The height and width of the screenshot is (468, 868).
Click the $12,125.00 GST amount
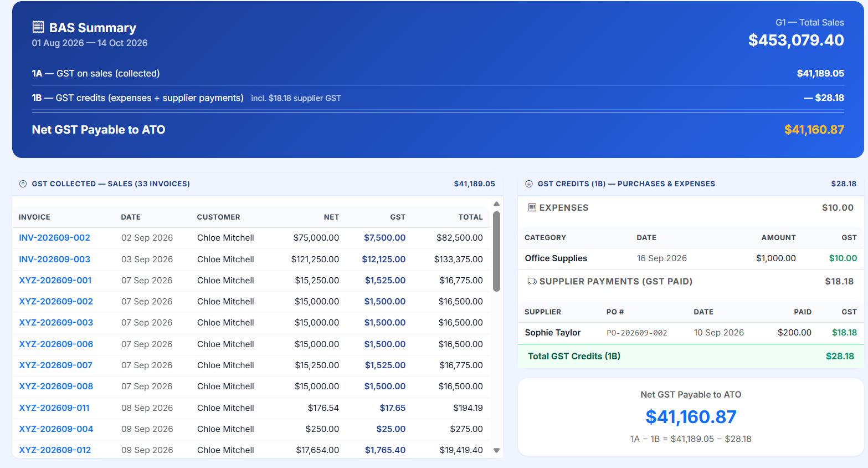pyautogui.click(x=383, y=260)
